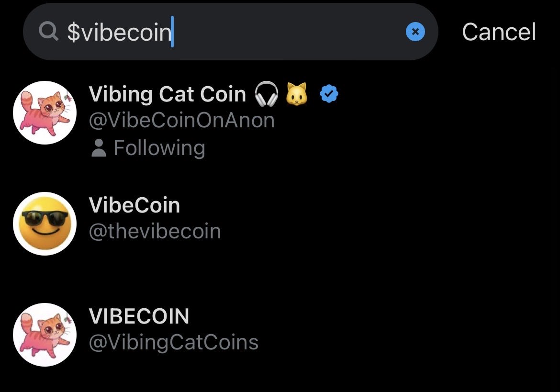The image size is (560, 392).
Task: Clear the search text with the X icon
Action: [x=415, y=32]
